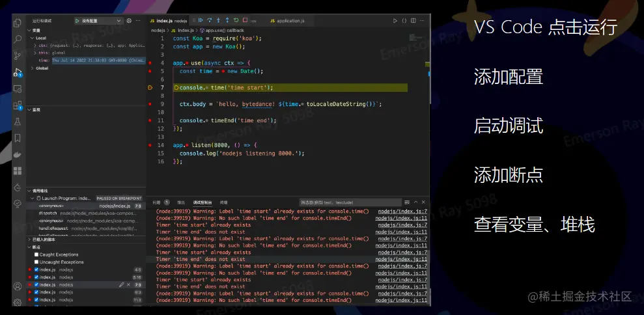The width and height of the screenshot is (644, 315).
Task: Open the debug configuration dropdown
Action: pyautogui.click(x=98, y=21)
